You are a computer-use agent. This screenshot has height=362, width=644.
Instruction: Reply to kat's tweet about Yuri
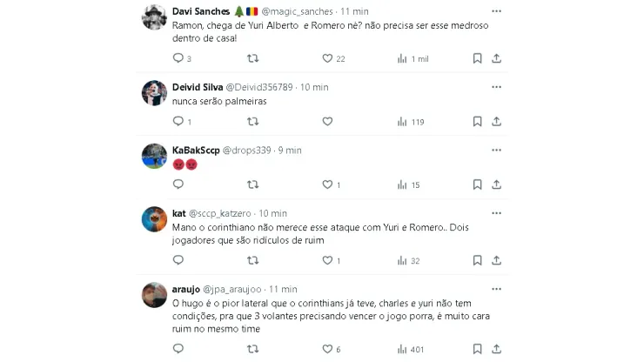(x=178, y=260)
